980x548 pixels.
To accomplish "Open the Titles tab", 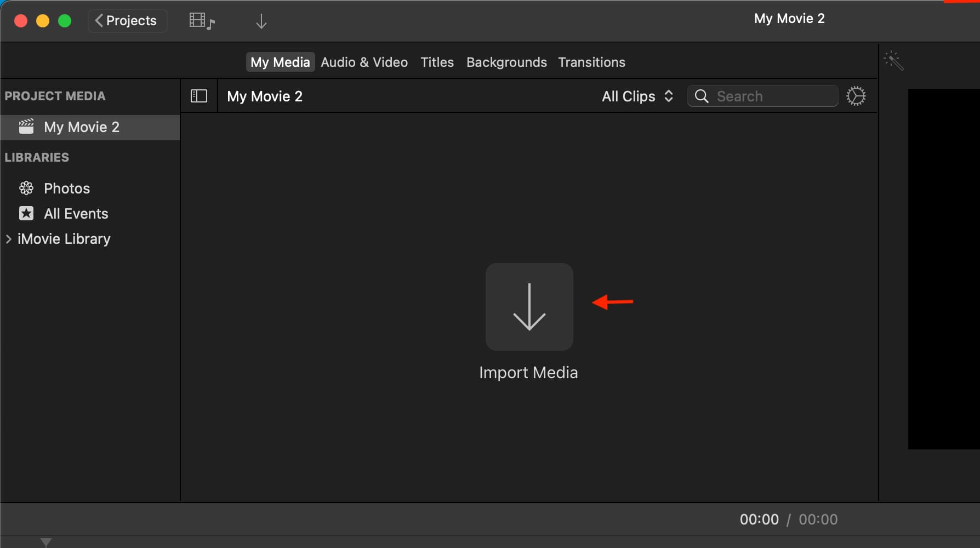I will [437, 62].
